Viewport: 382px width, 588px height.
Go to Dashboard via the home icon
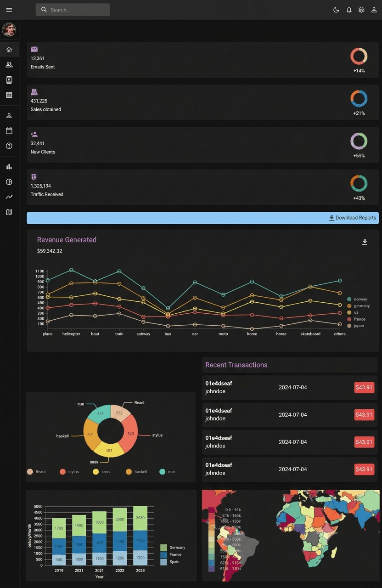pos(9,50)
